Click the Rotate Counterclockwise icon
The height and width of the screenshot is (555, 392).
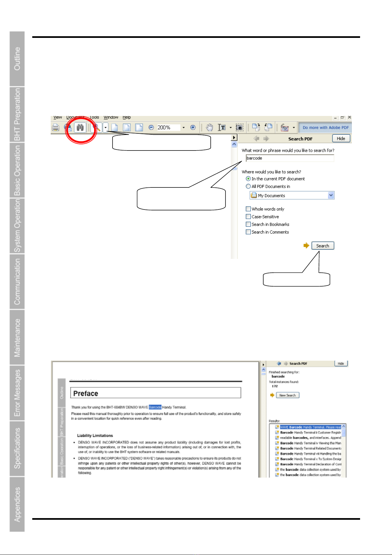(268, 127)
